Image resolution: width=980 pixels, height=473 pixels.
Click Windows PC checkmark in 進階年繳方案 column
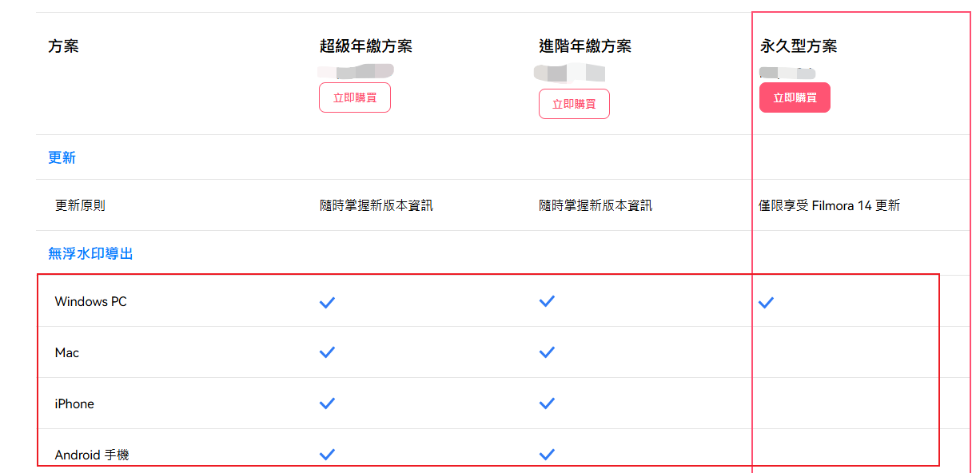547,301
